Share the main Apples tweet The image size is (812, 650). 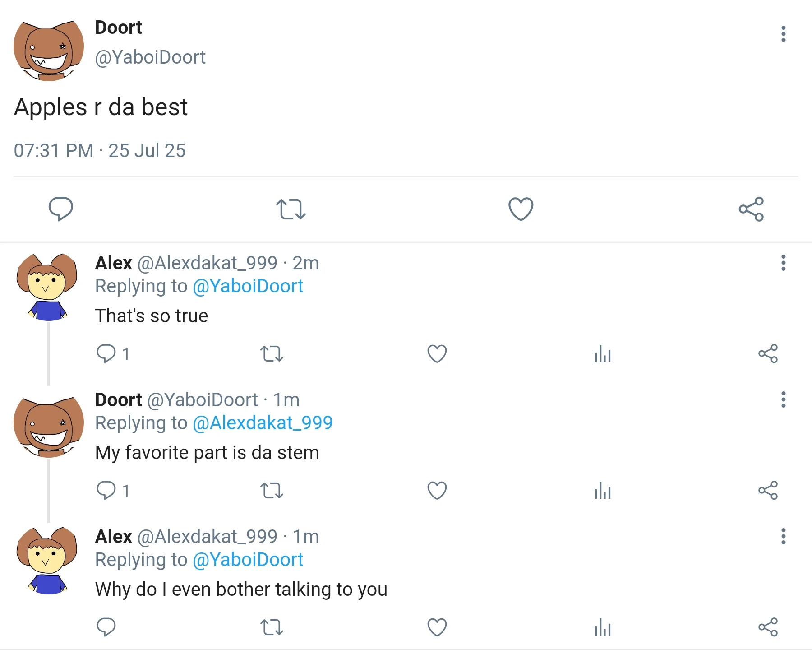[751, 209]
